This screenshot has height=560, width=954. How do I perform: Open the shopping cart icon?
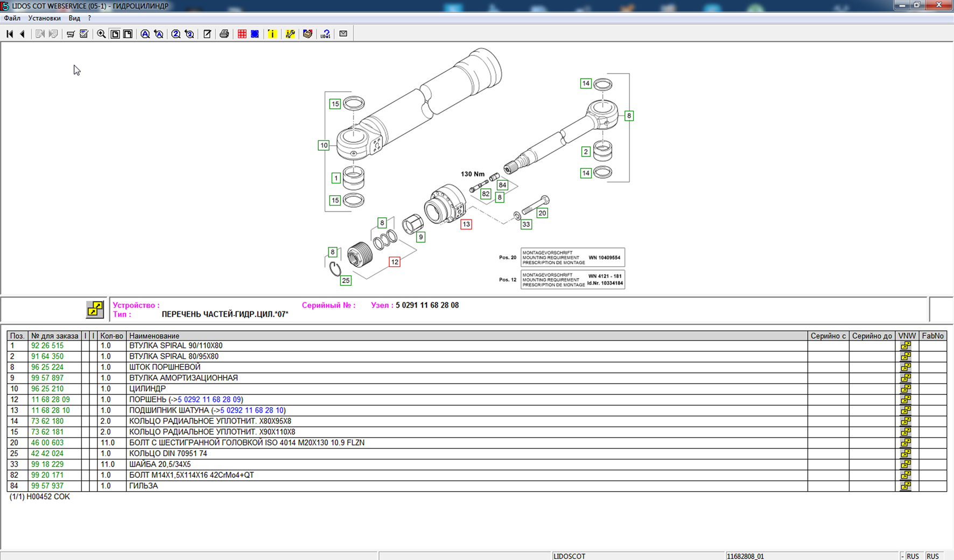pyautogui.click(x=71, y=34)
